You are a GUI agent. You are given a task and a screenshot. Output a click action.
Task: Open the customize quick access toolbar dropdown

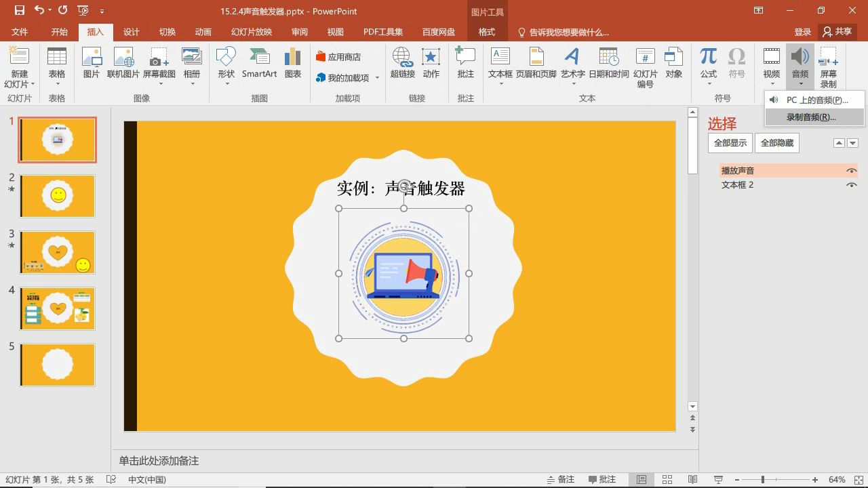point(102,11)
